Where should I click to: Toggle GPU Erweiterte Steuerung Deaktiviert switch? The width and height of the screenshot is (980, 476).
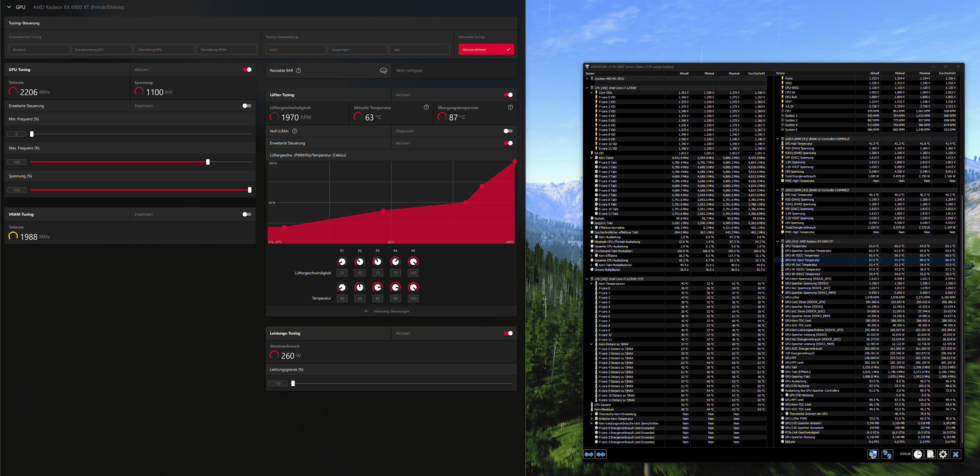247,106
